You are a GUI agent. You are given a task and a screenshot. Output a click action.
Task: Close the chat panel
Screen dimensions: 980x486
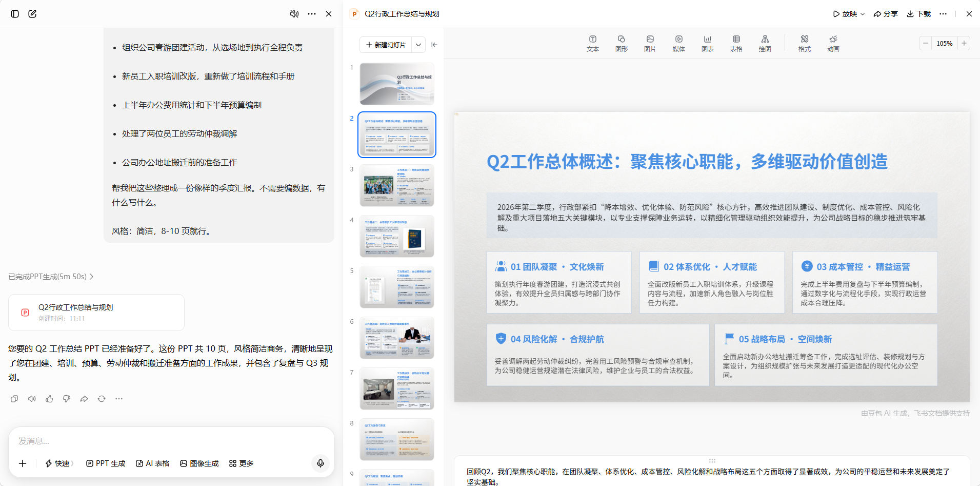point(329,14)
